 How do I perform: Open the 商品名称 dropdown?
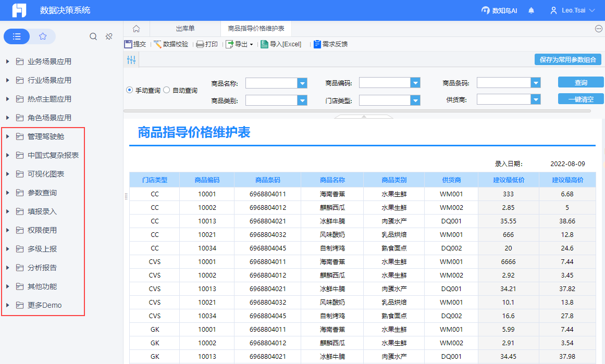[x=302, y=83]
